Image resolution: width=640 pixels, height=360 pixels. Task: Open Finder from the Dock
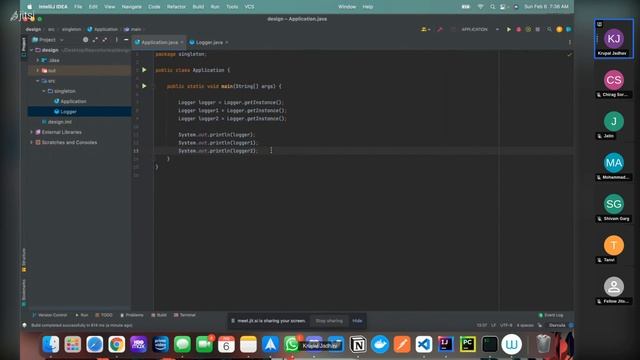51,344
